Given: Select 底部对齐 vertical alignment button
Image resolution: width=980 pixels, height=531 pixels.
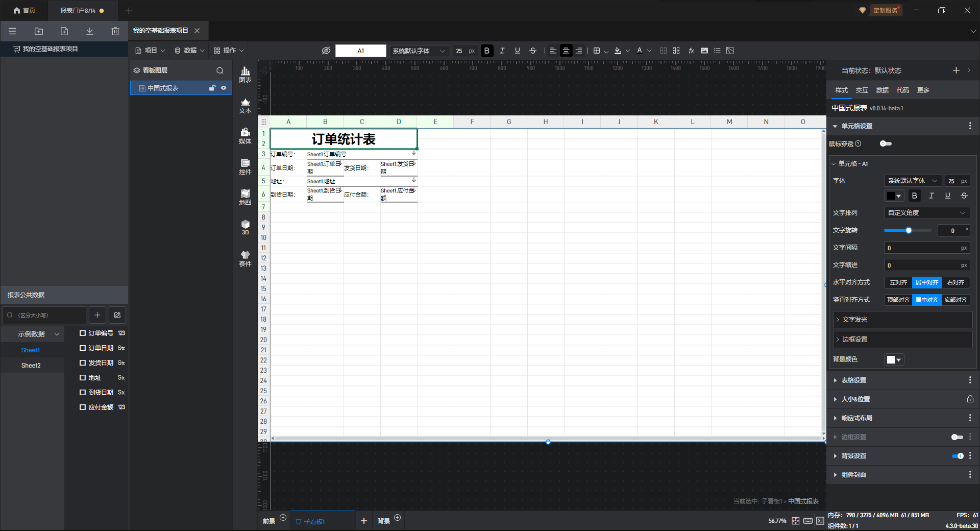Looking at the screenshot, I should tap(955, 300).
